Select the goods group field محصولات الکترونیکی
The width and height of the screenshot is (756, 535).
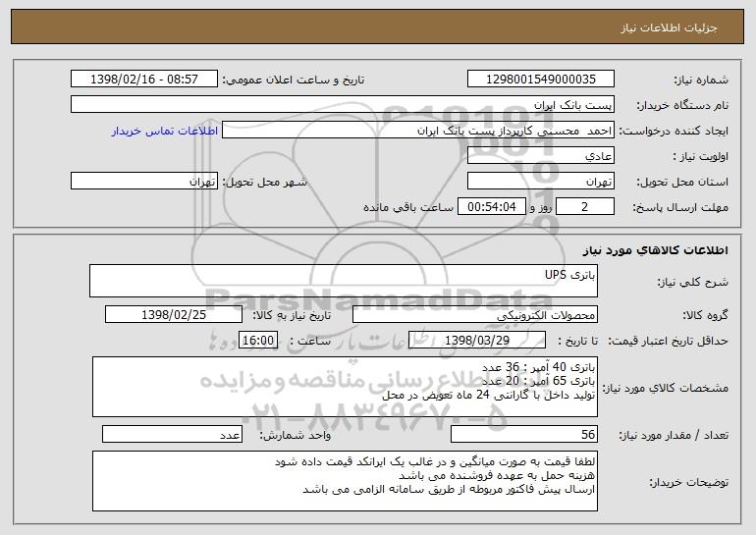(475, 315)
